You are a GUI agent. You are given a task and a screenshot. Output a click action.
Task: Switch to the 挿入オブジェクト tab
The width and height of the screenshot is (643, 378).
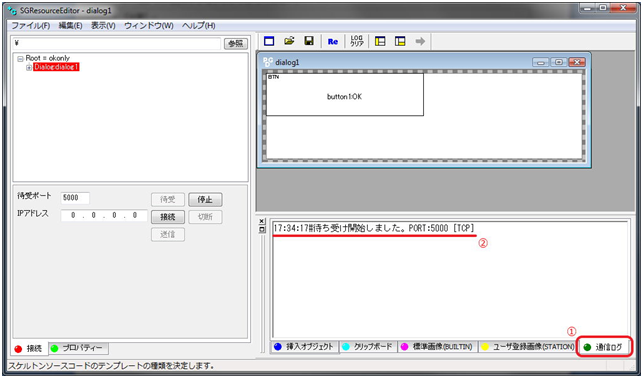pyautogui.click(x=305, y=347)
